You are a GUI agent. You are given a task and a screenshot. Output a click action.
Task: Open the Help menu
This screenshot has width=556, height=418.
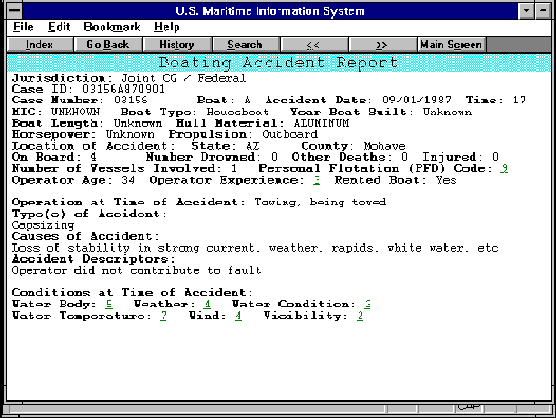coord(167,27)
